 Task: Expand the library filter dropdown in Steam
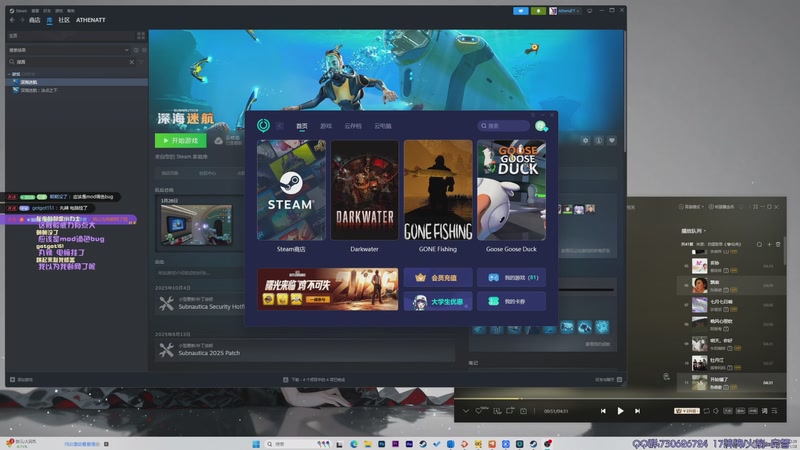click(127, 50)
